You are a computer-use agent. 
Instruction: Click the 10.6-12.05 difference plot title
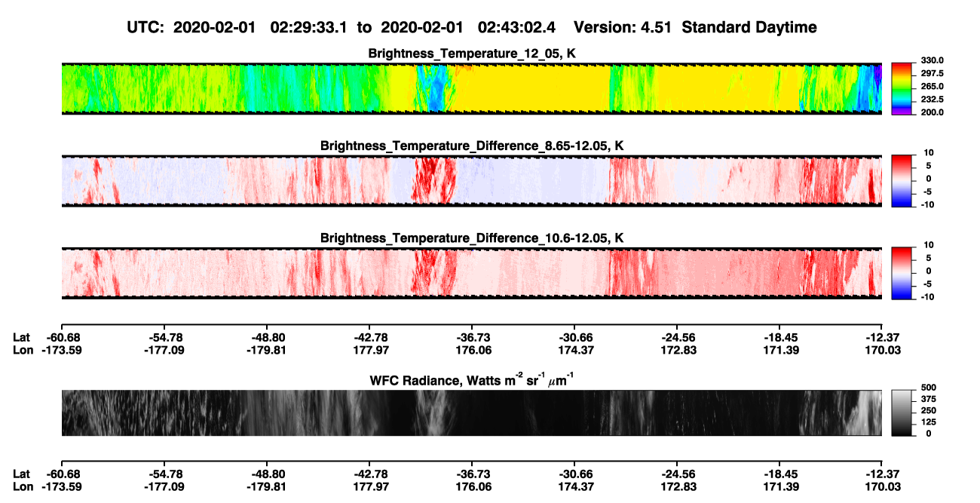pos(472,238)
